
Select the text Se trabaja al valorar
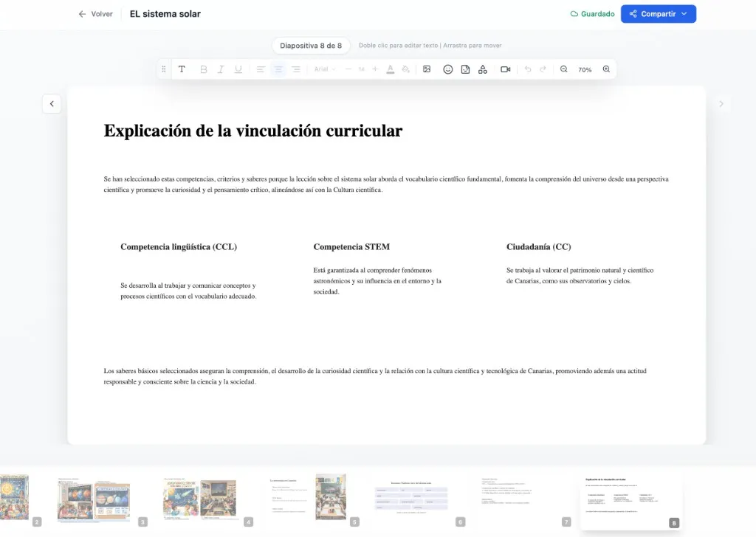[580, 275]
